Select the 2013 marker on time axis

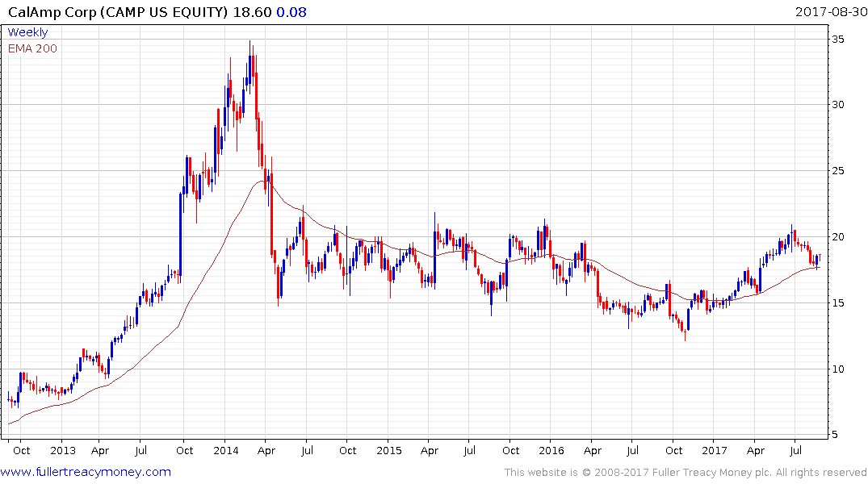tap(62, 450)
